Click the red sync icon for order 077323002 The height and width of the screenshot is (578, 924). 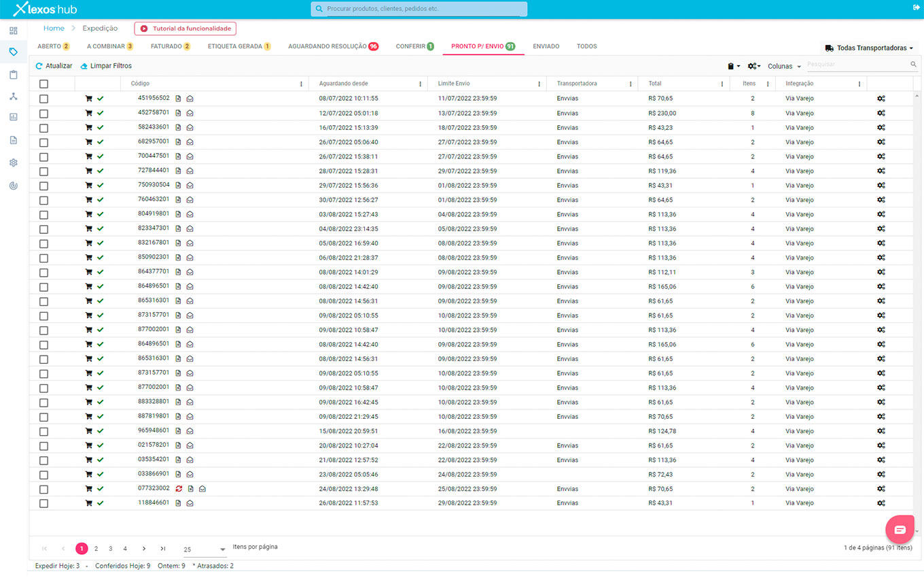(x=179, y=488)
